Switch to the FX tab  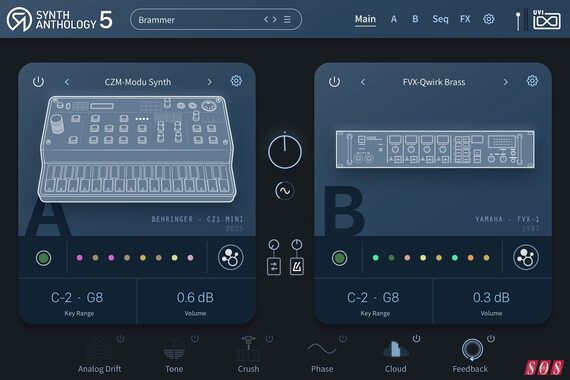(x=465, y=19)
